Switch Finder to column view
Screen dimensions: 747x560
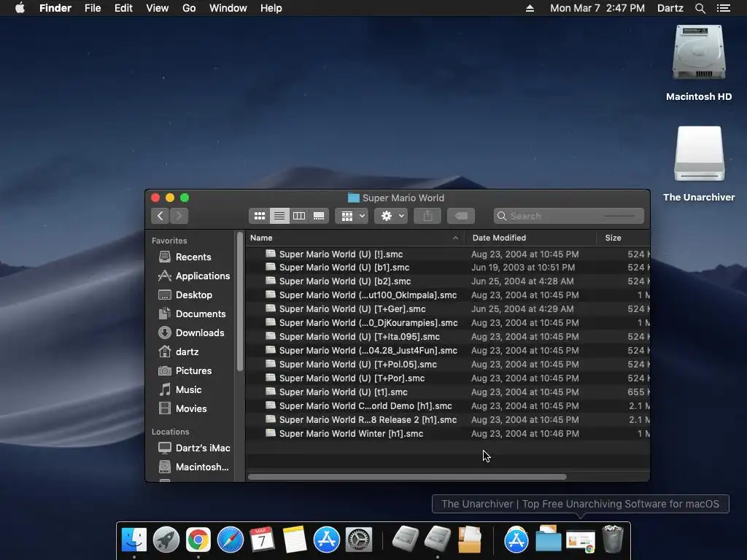tap(299, 216)
